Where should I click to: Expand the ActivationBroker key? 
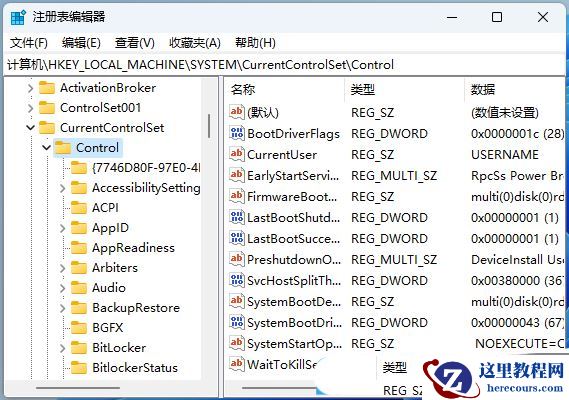pos(30,88)
